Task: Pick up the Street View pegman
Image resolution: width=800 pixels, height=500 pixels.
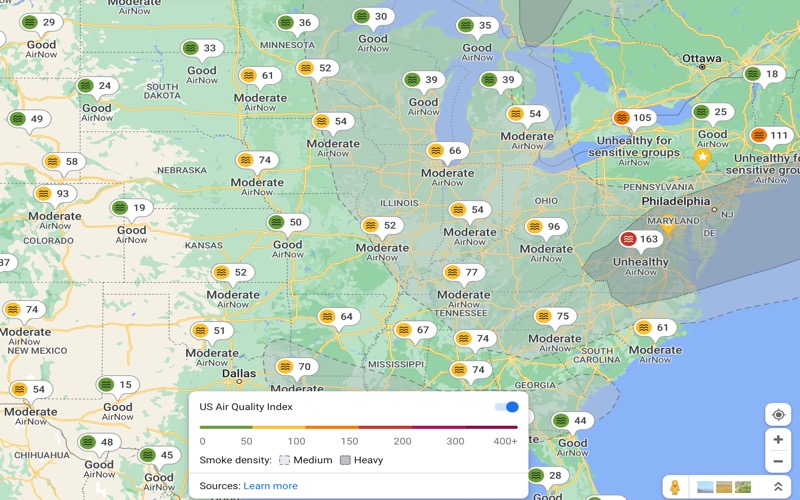Action: pyautogui.click(x=675, y=487)
